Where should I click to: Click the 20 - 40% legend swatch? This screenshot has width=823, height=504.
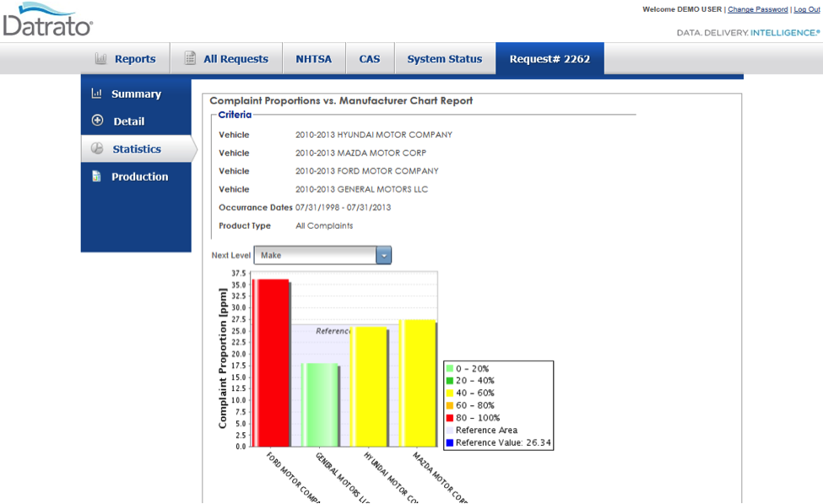point(450,381)
